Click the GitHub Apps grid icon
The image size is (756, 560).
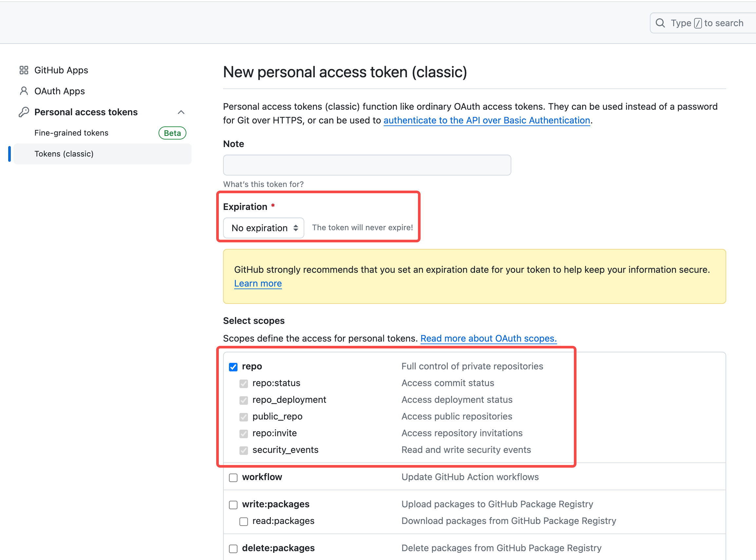tap(24, 70)
